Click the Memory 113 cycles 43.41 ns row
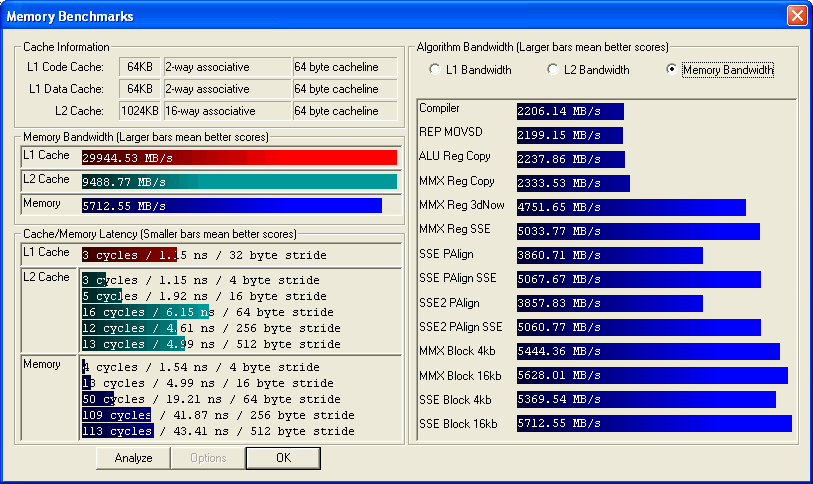This screenshot has height=484, width=813. (218, 432)
